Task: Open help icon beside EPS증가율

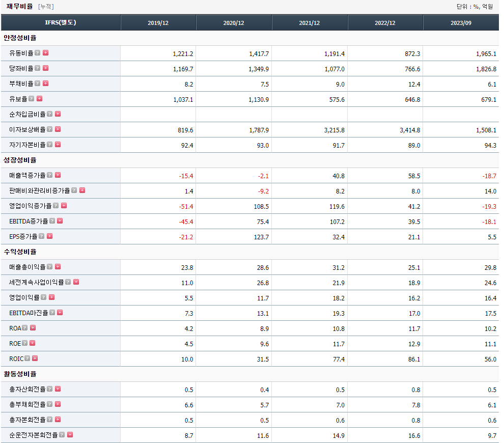Action: 41,236
